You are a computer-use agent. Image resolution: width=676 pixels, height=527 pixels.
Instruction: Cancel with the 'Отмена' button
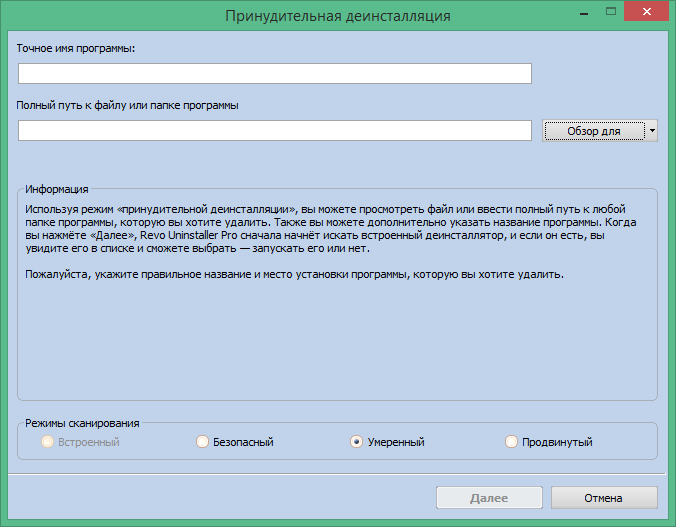pos(604,498)
